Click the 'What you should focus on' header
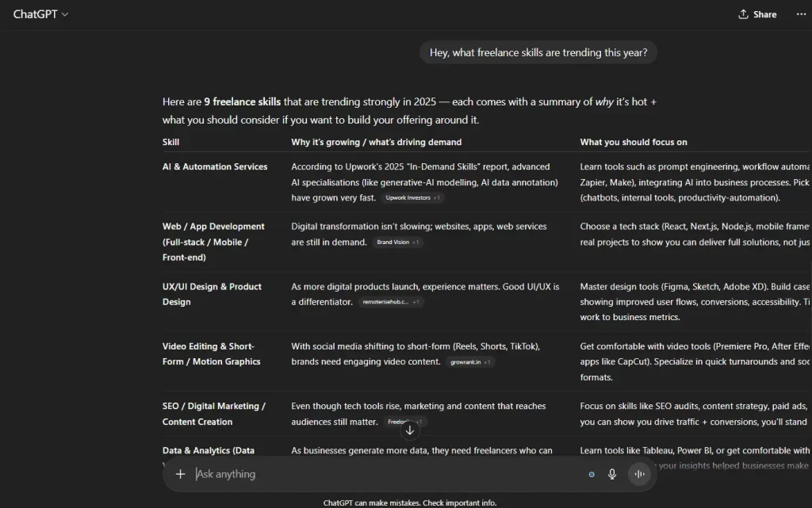 pos(634,142)
